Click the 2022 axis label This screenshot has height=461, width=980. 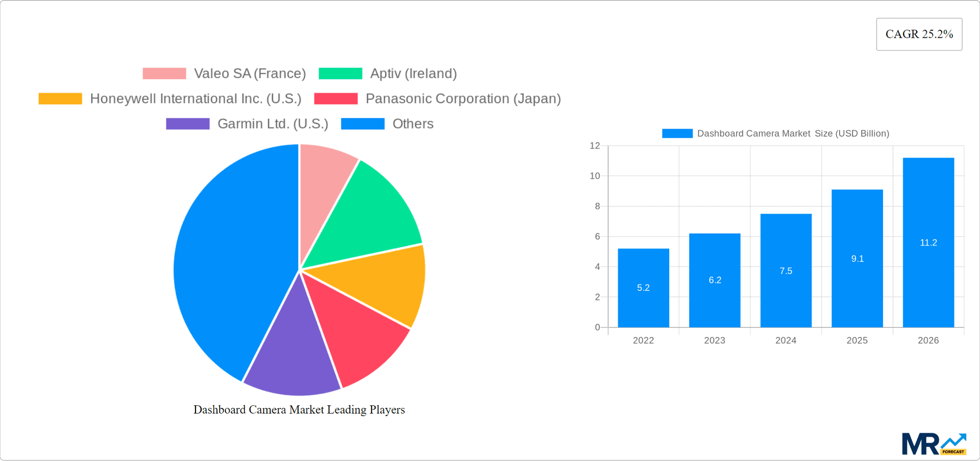(x=643, y=341)
